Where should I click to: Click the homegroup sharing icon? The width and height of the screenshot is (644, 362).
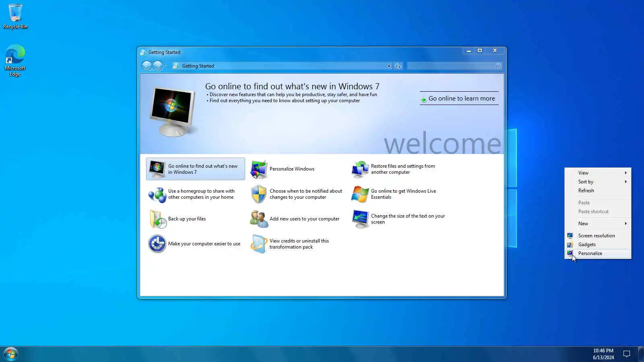pyautogui.click(x=157, y=195)
